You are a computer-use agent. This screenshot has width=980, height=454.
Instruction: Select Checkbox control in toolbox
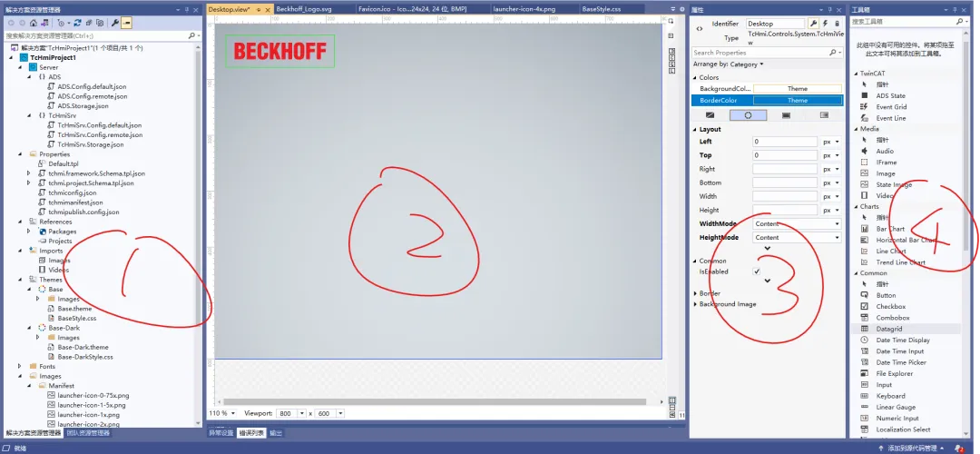[x=891, y=306]
